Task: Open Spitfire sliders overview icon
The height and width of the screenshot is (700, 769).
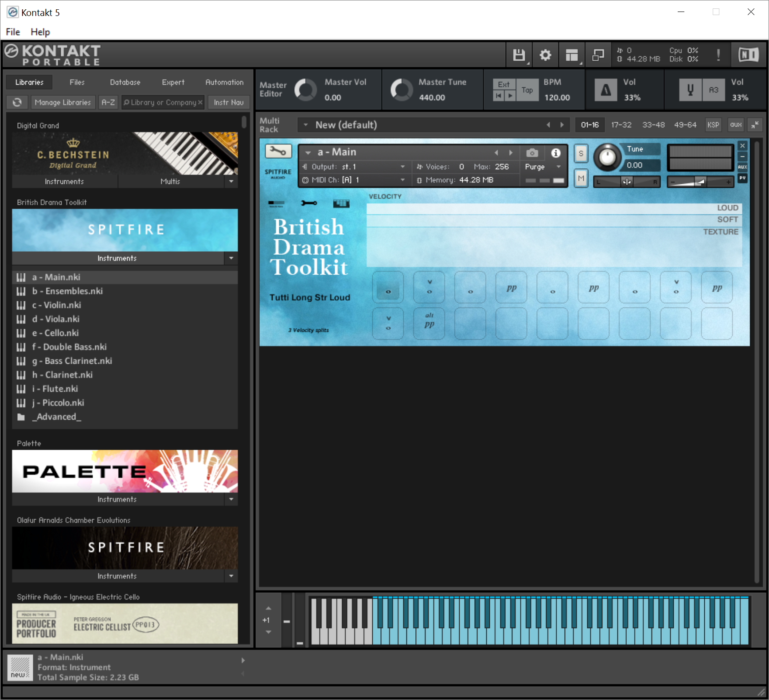Action: tap(277, 203)
